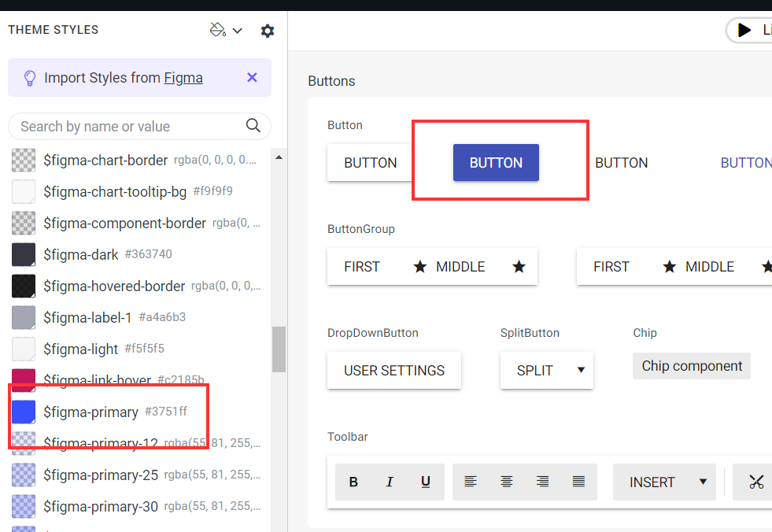Justify text in the toolbar
772x532 pixels.
(x=579, y=482)
